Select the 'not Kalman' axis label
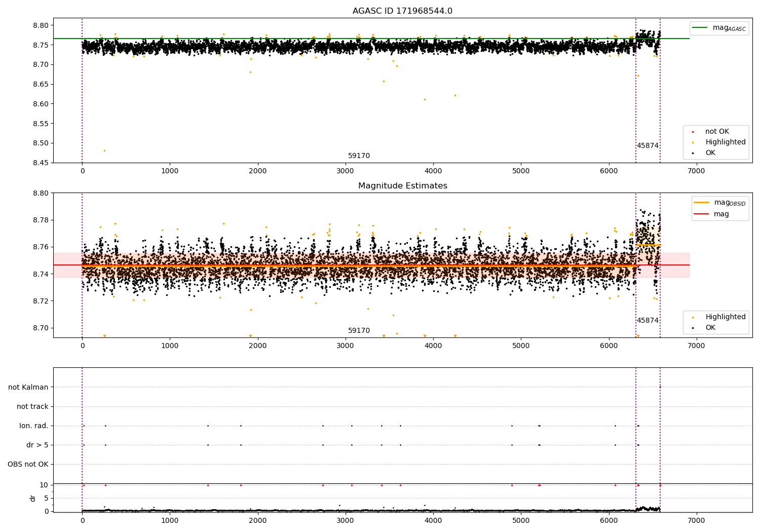760x532 pixels. tap(28, 387)
